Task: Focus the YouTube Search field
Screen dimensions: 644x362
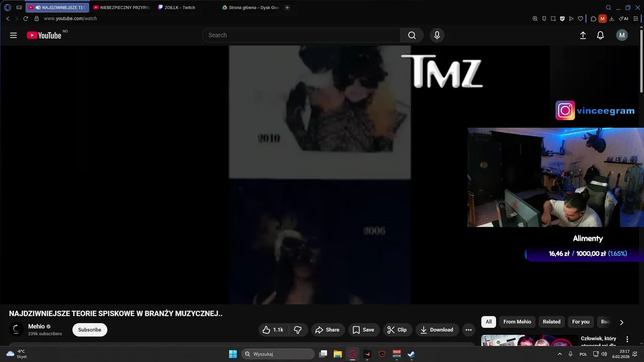Action: coord(301,35)
